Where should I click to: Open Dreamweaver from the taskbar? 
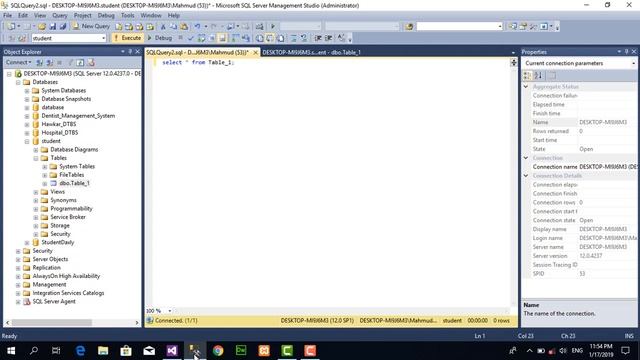pyautogui.click(x=241, y=351)
